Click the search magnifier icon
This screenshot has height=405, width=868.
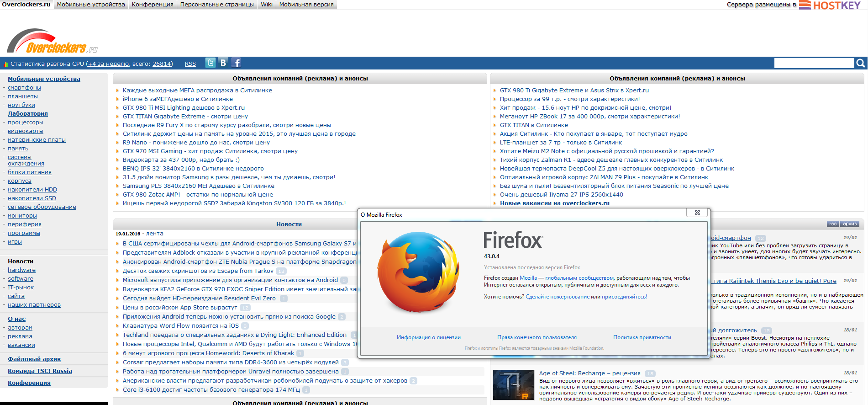pyautogui.click(x=860, y=63)
